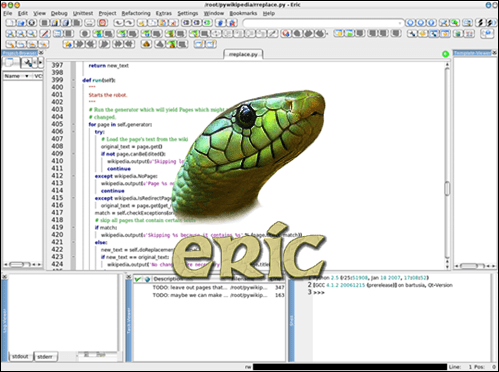Click the brown pyramid icon in third toolbar row

point(147,44)
